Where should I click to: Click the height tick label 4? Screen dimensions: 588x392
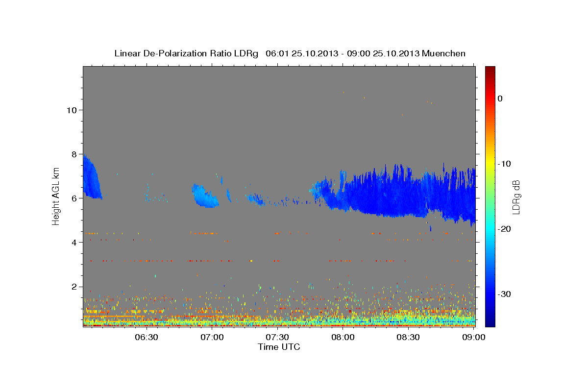pos(74,242)
